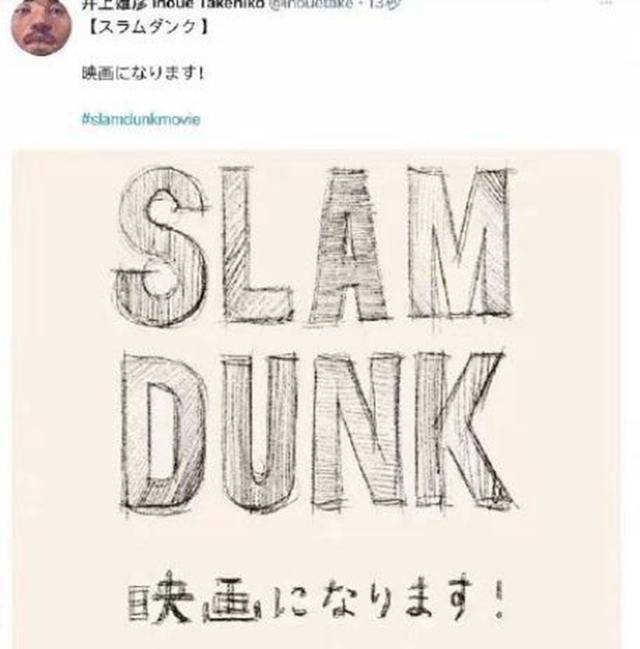
Task: Open the attached SLAM DUNK sketch image
Action: coord(317,399)
